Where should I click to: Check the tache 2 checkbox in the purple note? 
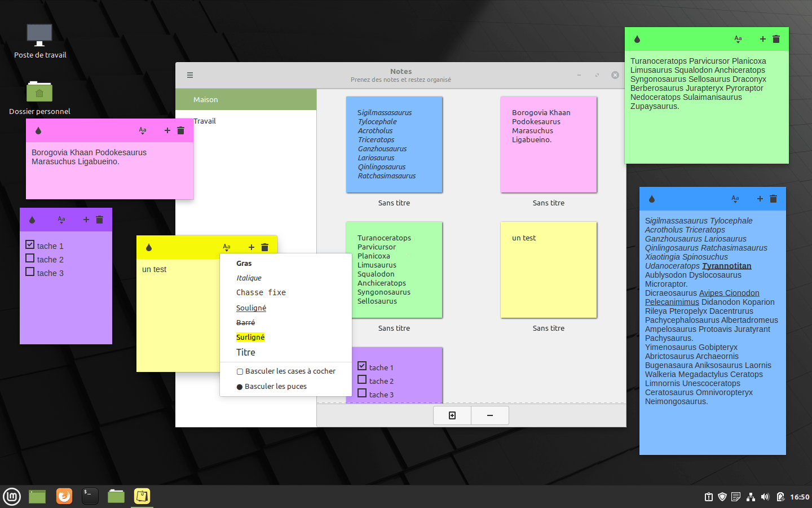click(30, 259)
